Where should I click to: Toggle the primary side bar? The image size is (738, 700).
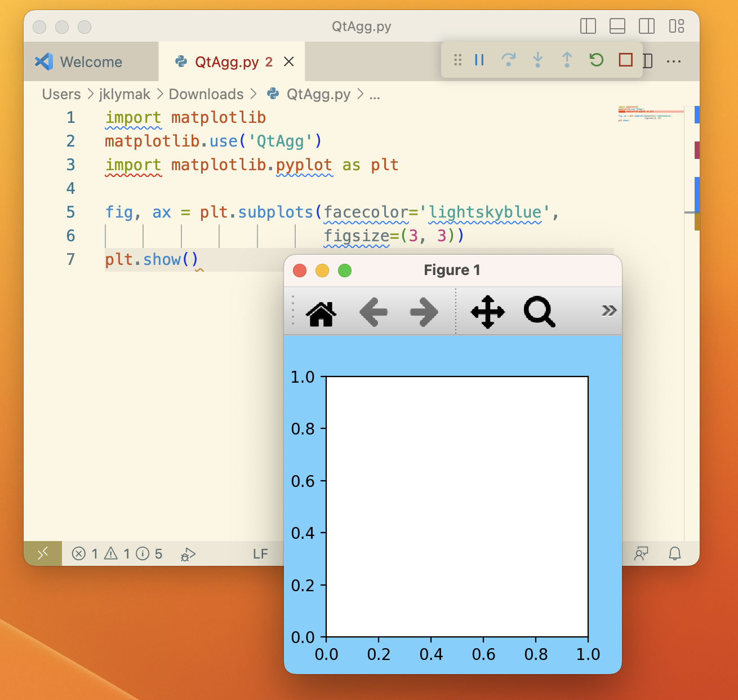588,26
